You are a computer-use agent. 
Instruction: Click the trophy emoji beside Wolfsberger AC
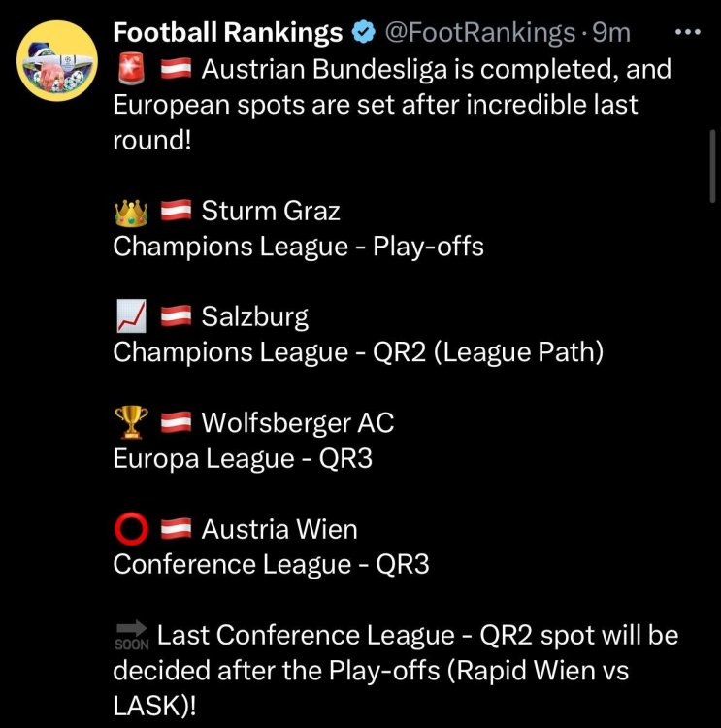130,422
